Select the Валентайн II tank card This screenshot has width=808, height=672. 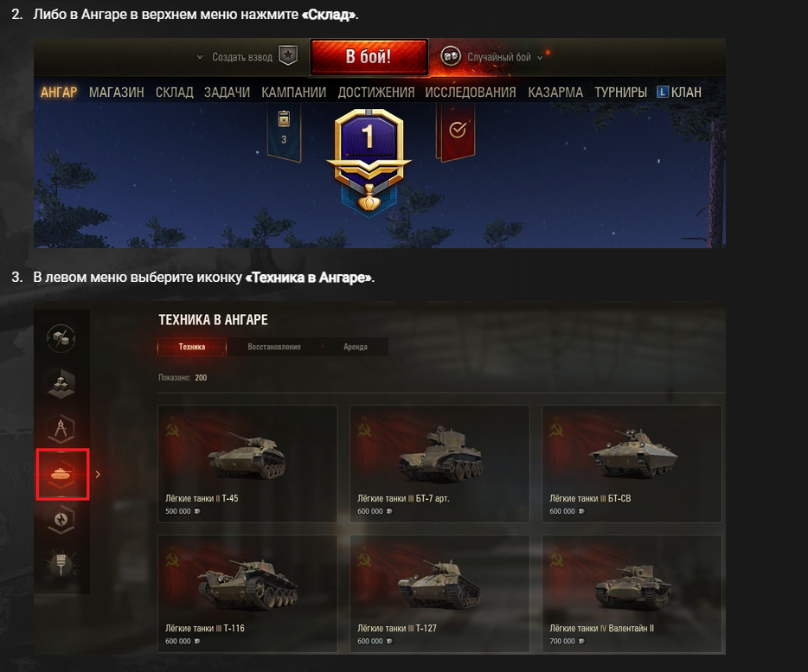pyautogui.click(x=632, y=593)
